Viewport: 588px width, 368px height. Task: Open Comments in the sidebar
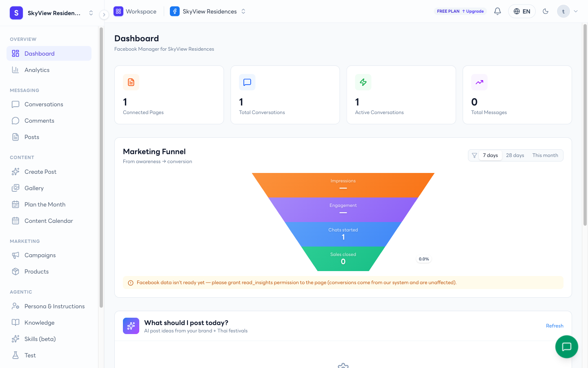49,121
